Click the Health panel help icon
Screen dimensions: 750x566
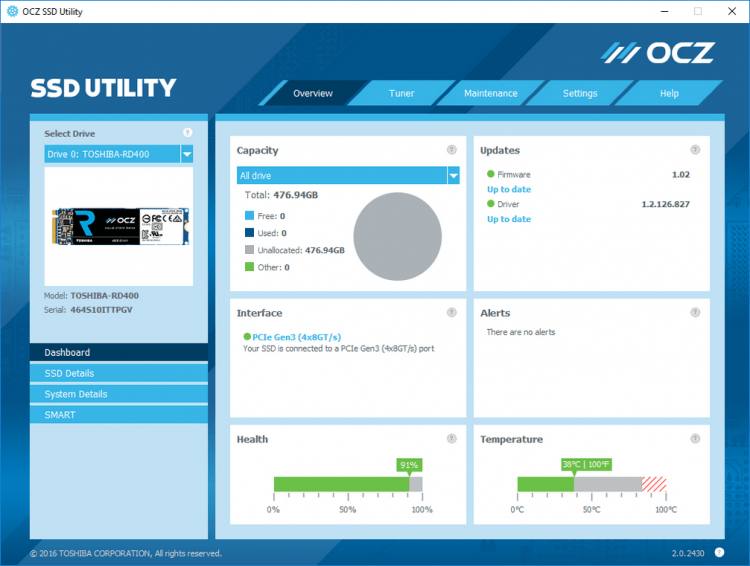click(452, 439)
